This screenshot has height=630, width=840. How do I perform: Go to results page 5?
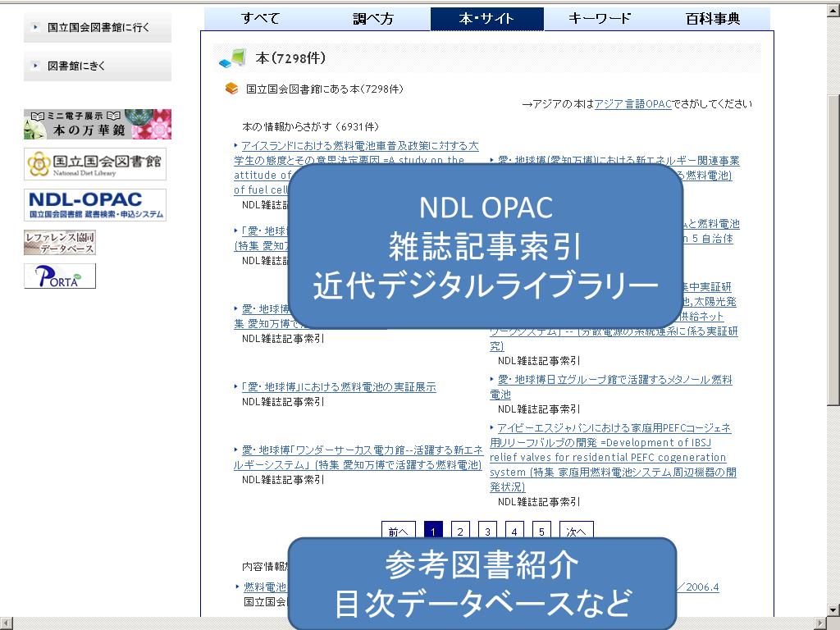tap(541, 531)
